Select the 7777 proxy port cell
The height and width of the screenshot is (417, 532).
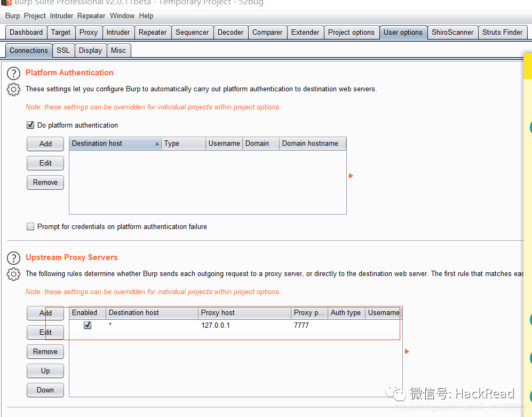[x=309, y=325]
